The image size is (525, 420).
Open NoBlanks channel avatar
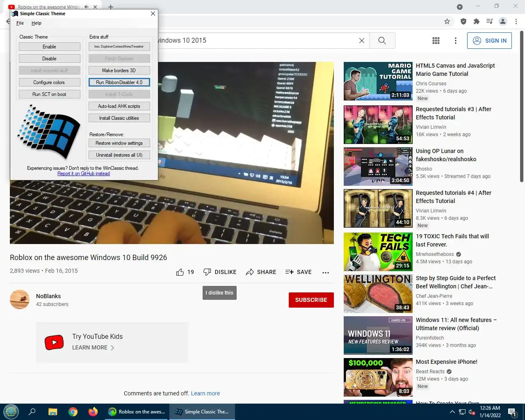click(x=20, y=299)
